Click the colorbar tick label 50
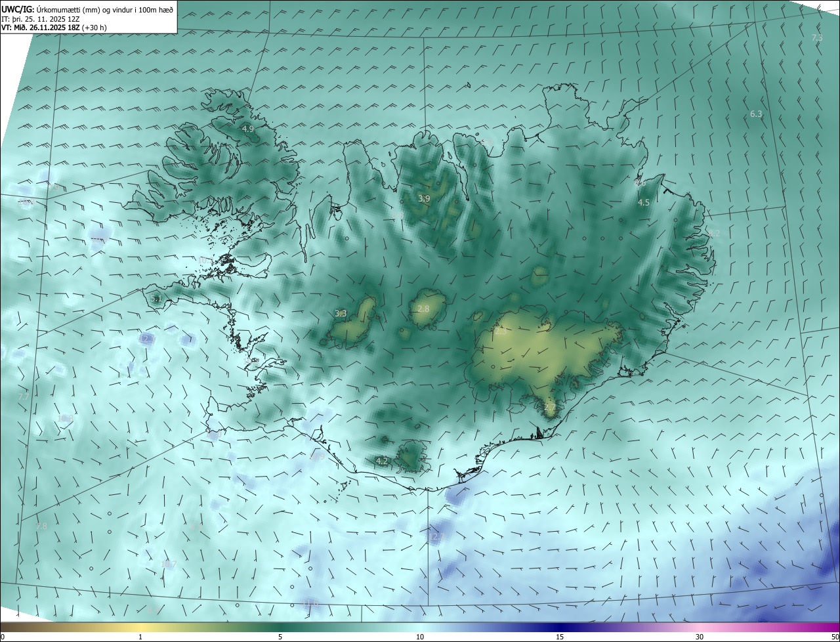This screenshot has width=840, height=642. click(835, 637)
